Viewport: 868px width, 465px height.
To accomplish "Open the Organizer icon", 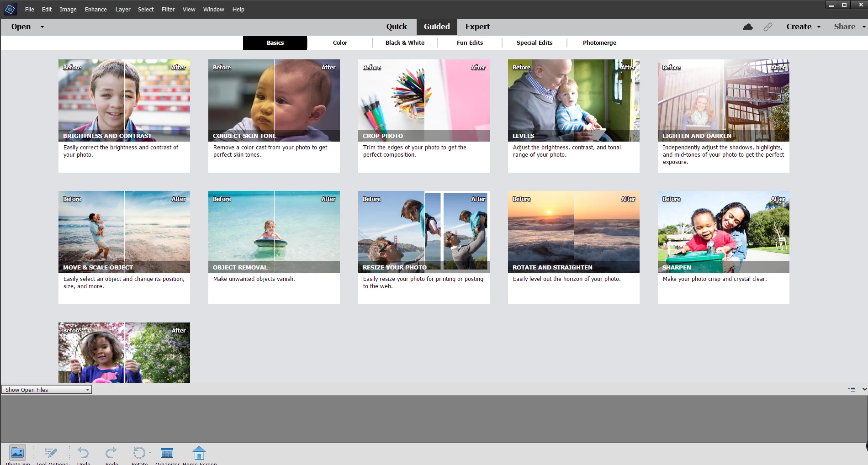I will (x=167, y=453).
